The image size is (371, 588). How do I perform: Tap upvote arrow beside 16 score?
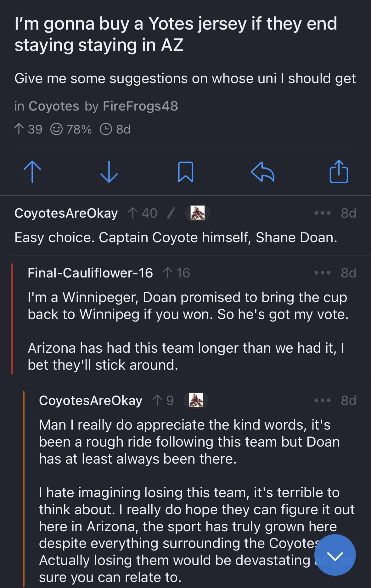pos(168,273)
